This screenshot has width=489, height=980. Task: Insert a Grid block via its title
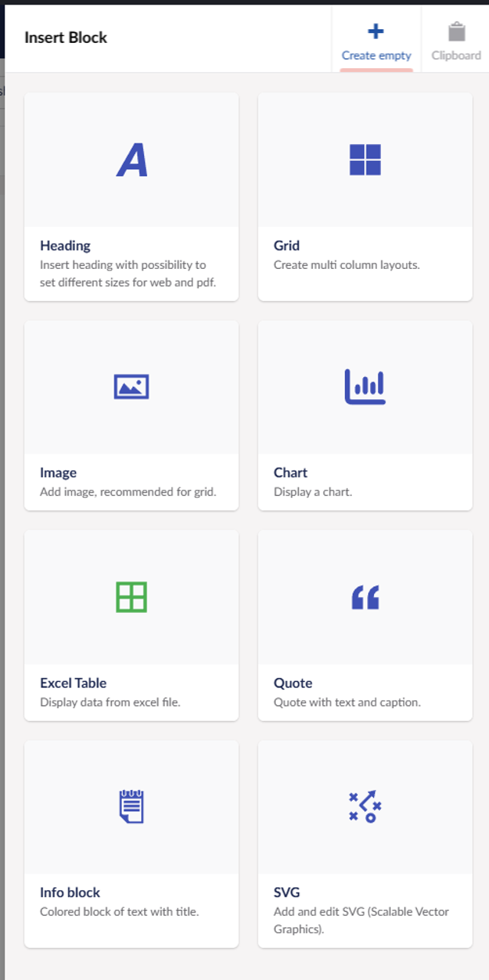coord(287,246)
